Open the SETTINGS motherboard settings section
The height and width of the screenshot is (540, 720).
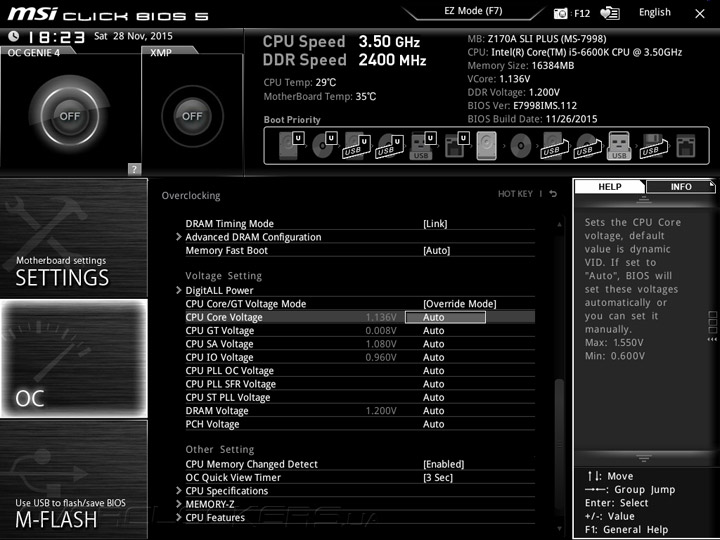(x=73, y=238)
